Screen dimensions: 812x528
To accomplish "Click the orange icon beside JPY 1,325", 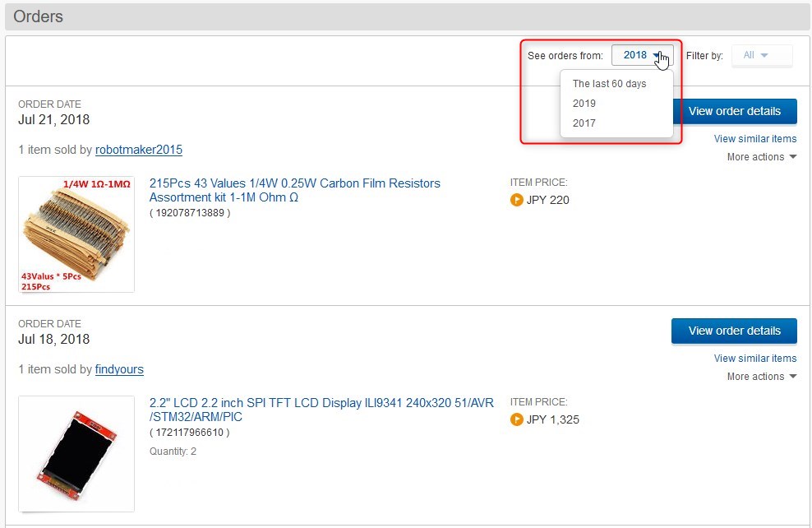I will coord(516,419).
